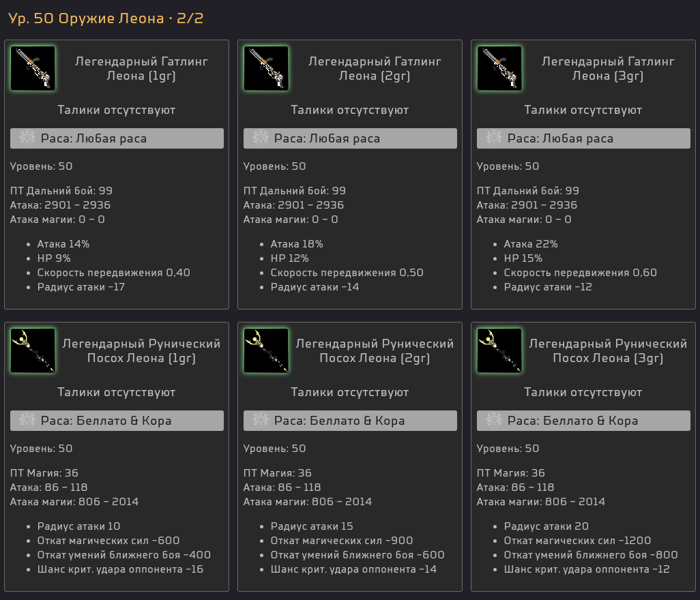Click 'Атака 14%' bonus line

pos(63,244)
